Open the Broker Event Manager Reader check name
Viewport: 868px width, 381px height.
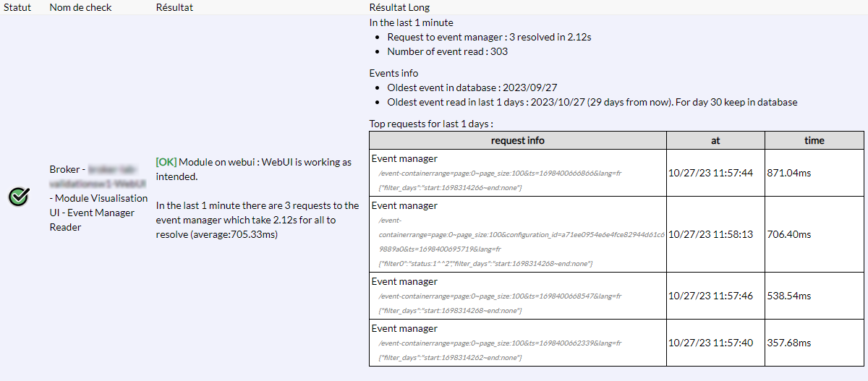98,198
